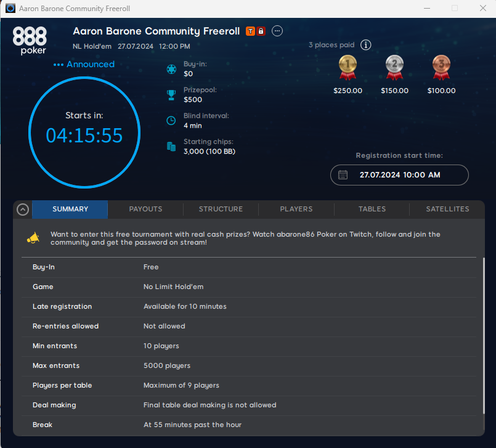
Task: Click Available for 10 minutes late registration value
Action: [x=185, y=307]
